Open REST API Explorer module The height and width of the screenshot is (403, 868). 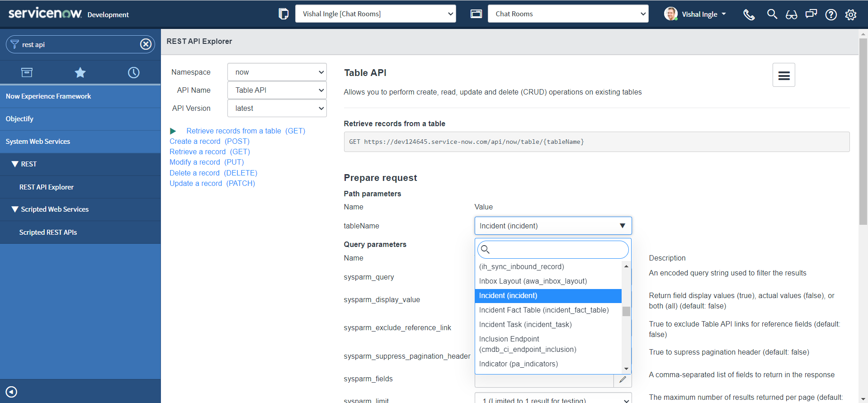click(80, 187)
